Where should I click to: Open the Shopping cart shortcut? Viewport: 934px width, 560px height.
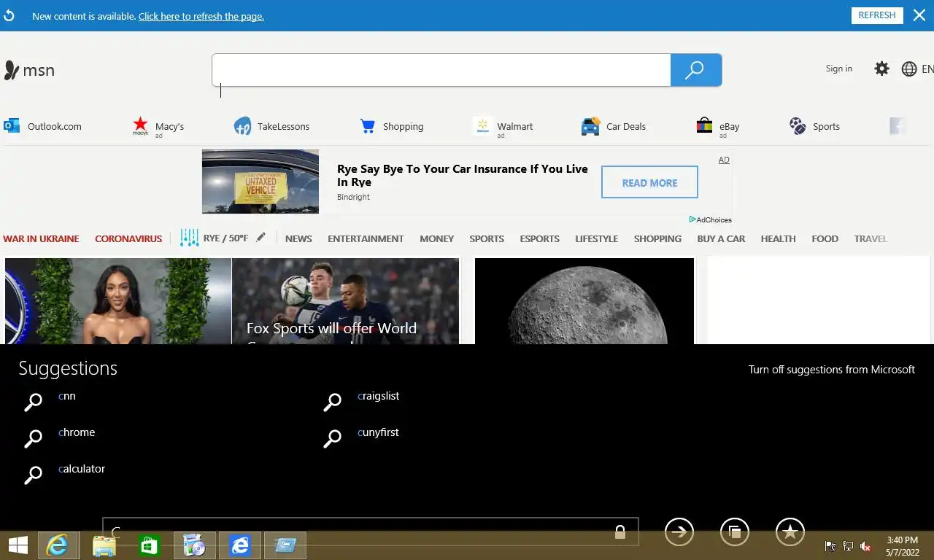(x=368, y=126)
